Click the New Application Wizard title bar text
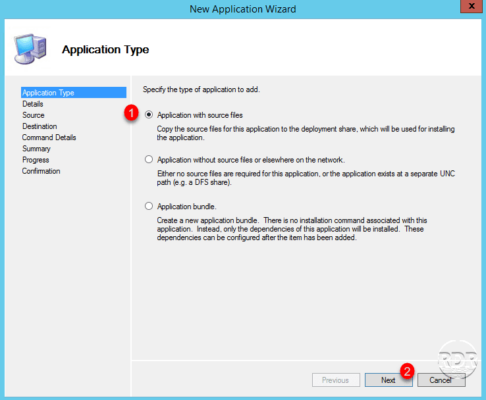 pyautogui.click(x=243, y=9)
